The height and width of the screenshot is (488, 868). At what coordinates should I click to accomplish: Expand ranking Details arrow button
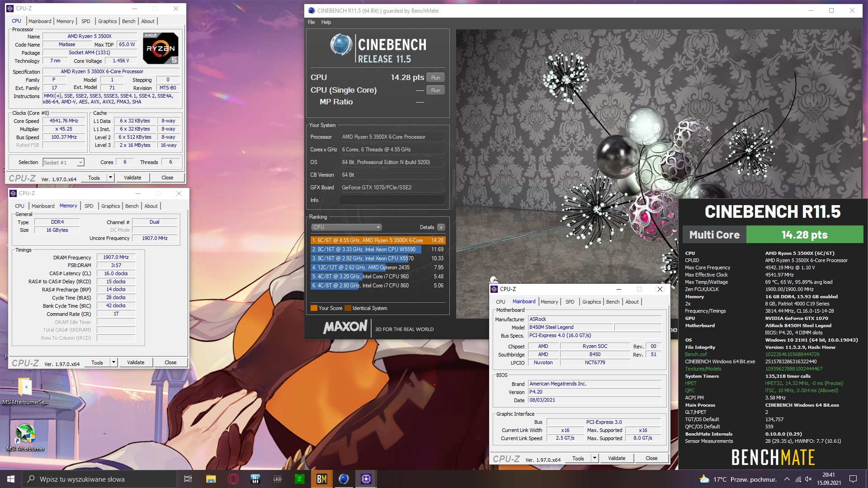click(x=441, y=227)
